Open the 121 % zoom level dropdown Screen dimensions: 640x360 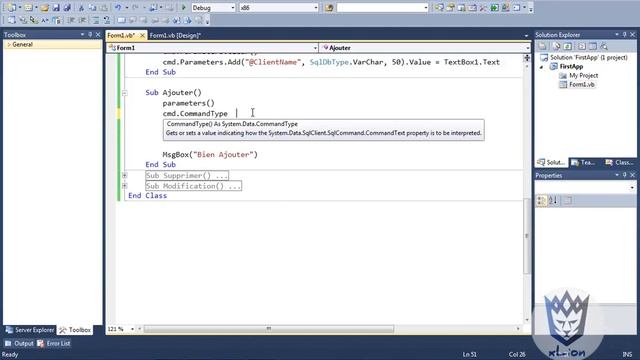point(132,329)
